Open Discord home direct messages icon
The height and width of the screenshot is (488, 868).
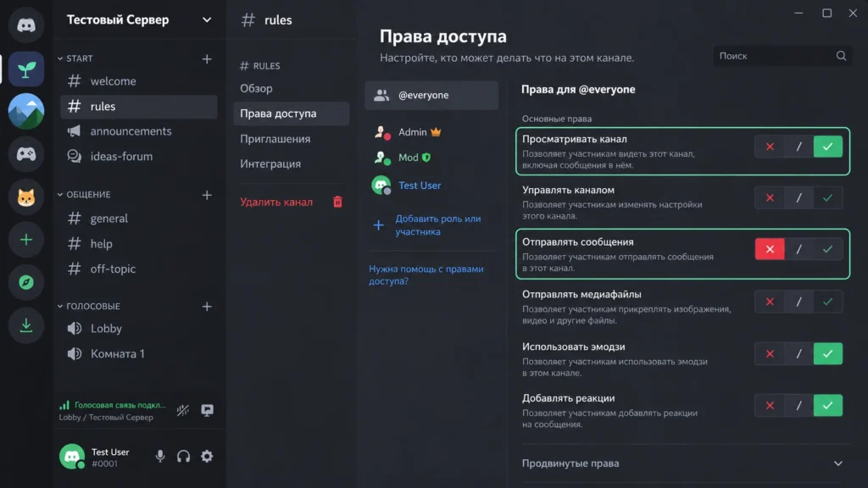[26, 25]
